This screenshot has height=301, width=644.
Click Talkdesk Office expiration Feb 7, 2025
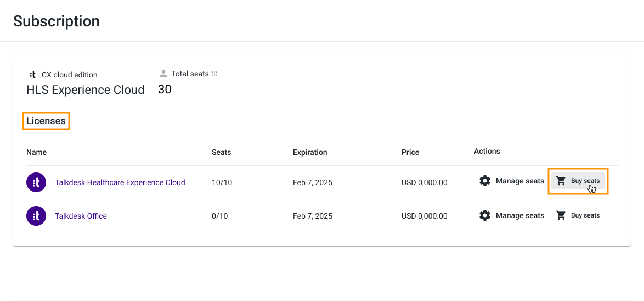(x=313, y=216)
